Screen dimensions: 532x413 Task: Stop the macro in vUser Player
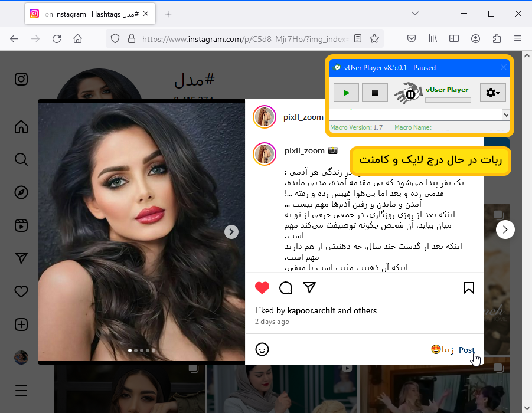click(375, 93)
